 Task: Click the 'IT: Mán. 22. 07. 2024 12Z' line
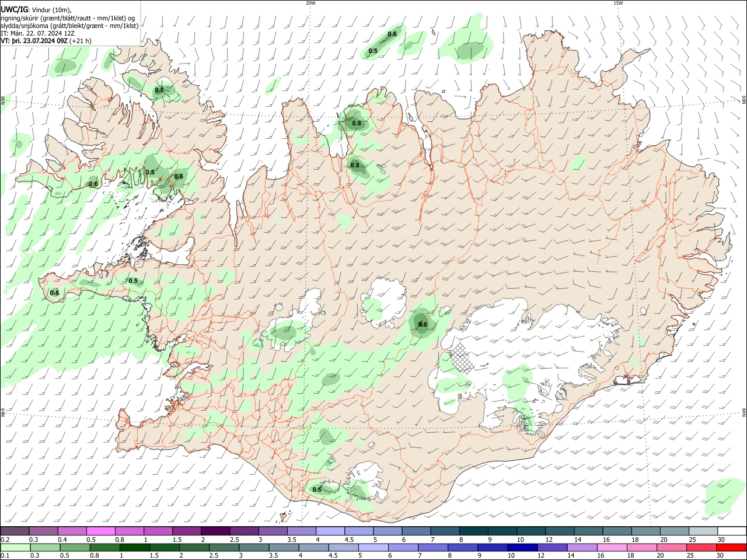37,33
